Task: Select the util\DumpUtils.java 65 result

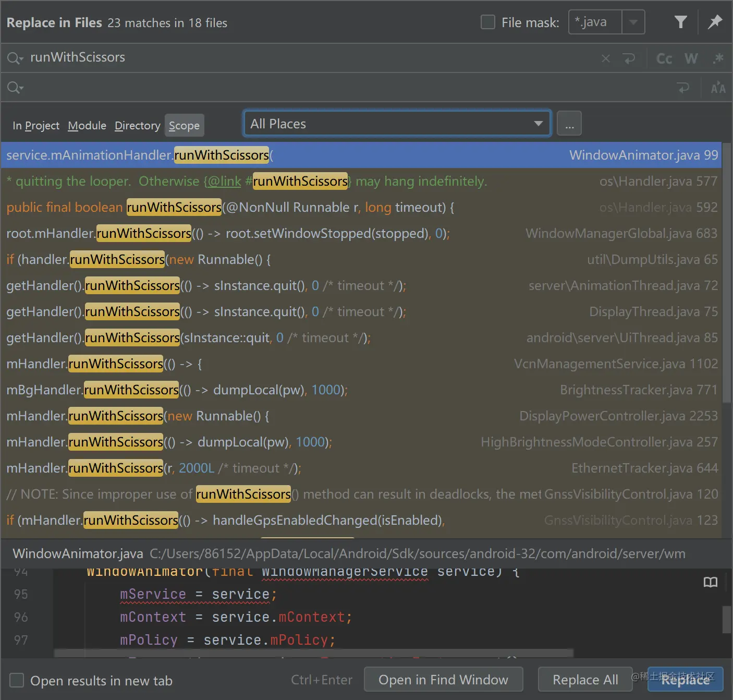Action: coord(362,259)
